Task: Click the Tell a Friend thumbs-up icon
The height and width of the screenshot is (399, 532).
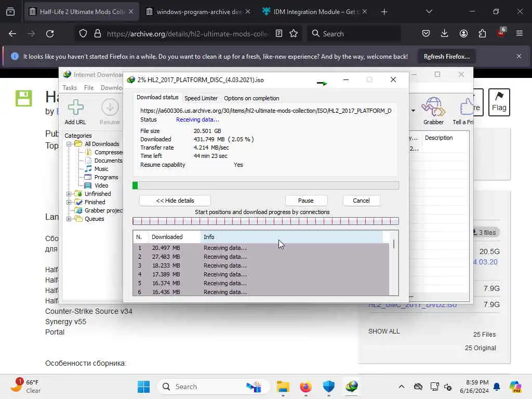Action: tap(467, 107)
